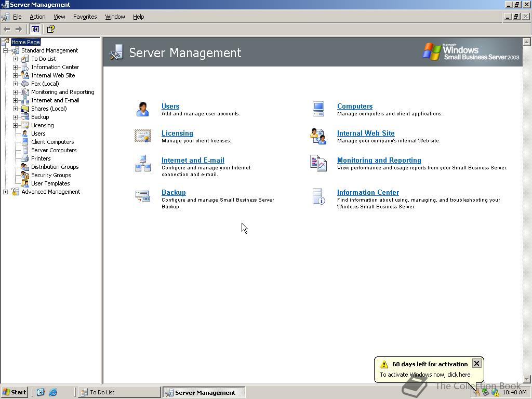This screenshot has height=399, width=532.
Task: Click the Computers monitor icon
Action: tap(318, 109)
